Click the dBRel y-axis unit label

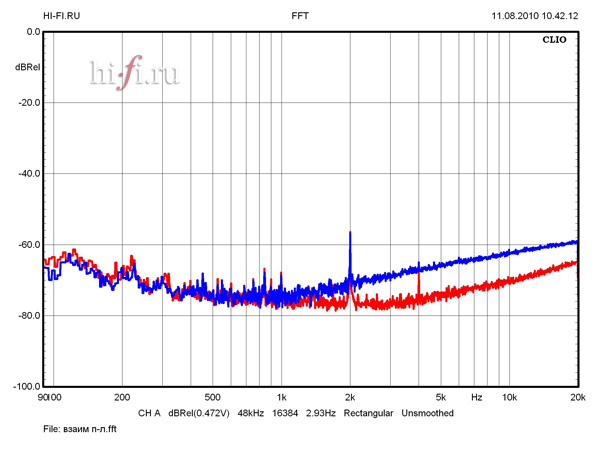point(27,67)
